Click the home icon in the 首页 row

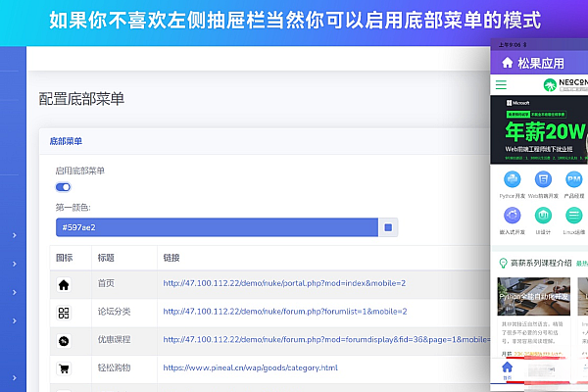pos(64,285)
